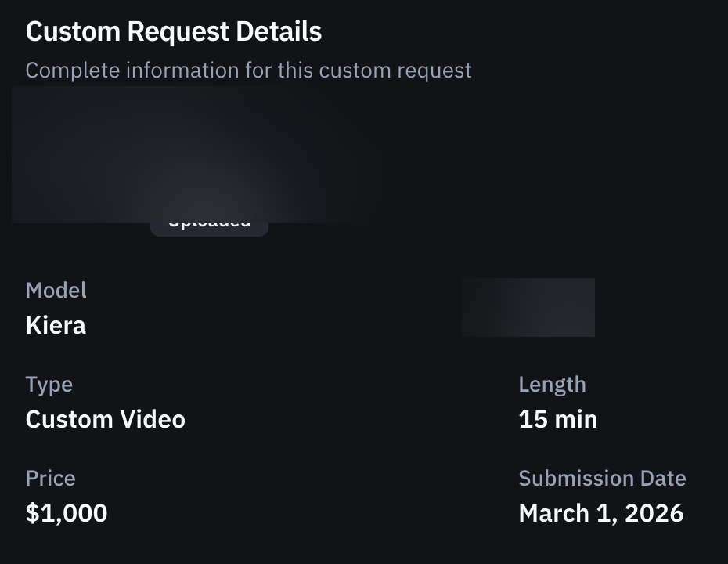Click the Uploaded status badge
Screen dimensions: 728x564
pos(209,220)
